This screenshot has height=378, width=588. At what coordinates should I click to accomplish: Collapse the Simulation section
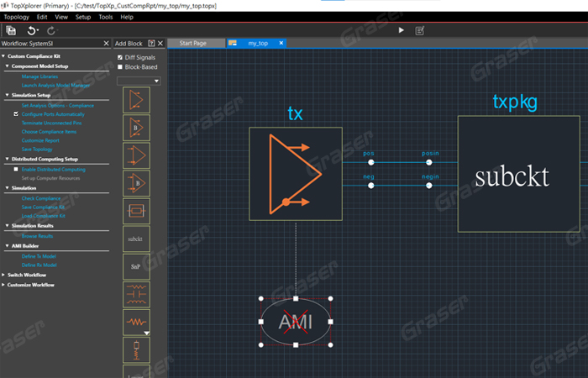(7, 188)
